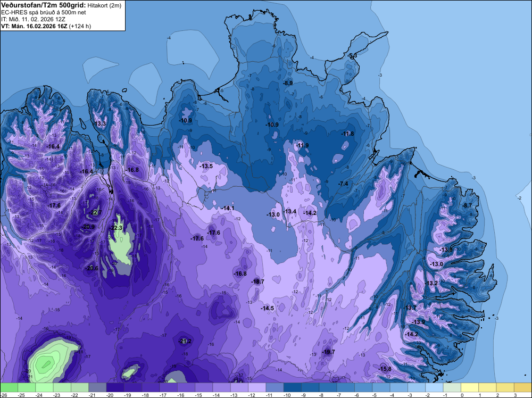Click the valid time 'VT: Mán. 16.02.2026 16Z'
The width and height of the screenshot is (532, 398).
point(34,26)
